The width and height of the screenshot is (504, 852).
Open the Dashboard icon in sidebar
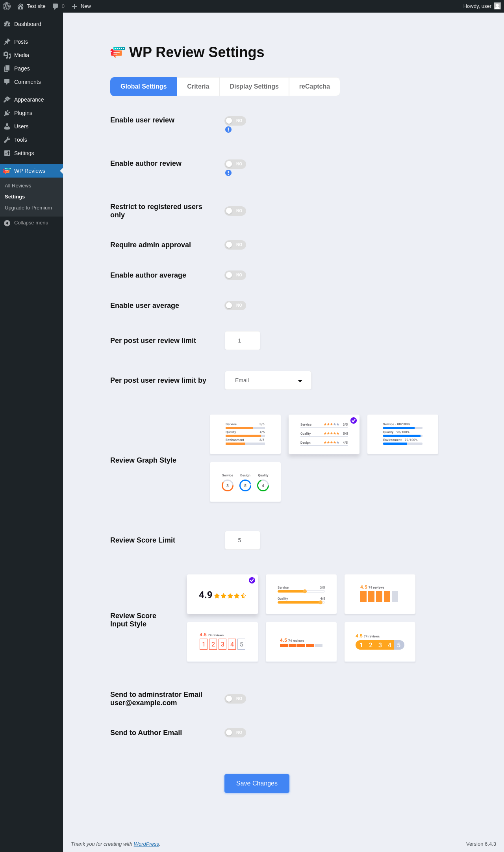7,24
